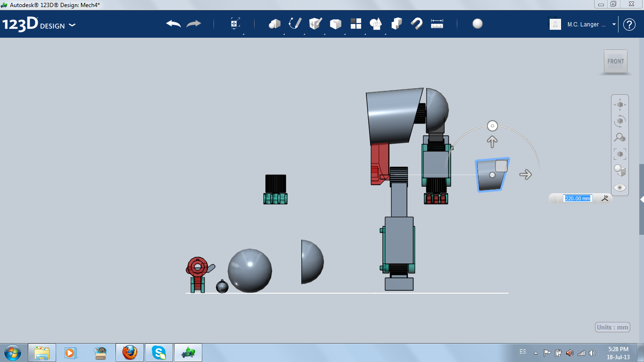Click the user avatar picture

[x=555, y=24]
